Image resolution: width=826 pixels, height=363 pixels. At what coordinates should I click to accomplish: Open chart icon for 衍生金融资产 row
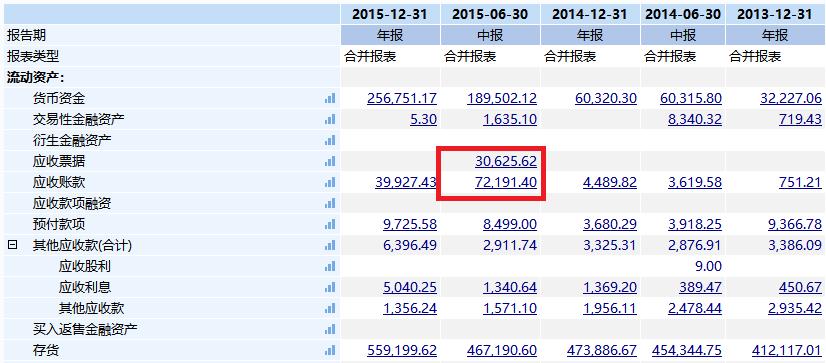click(x=330, y=141)
